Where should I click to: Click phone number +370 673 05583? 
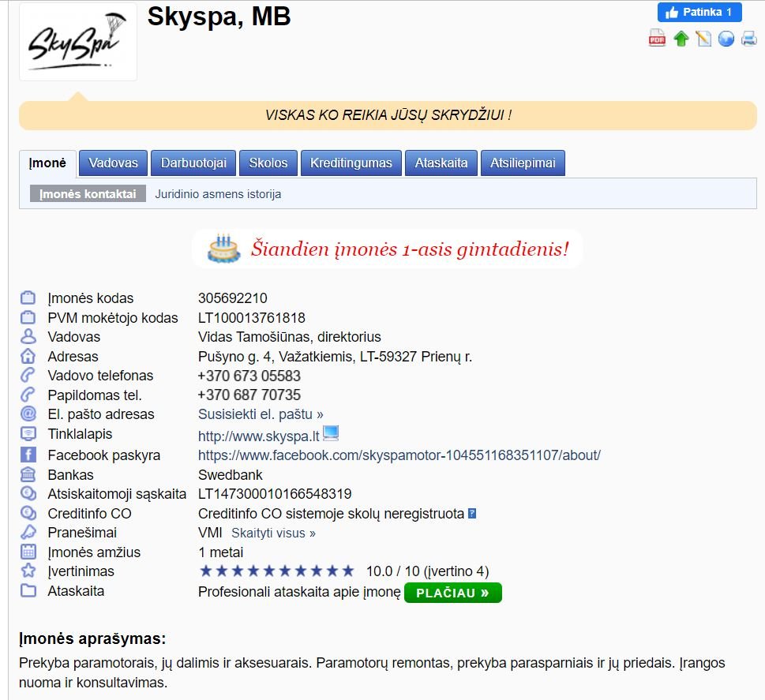click(x=249, y=376)
